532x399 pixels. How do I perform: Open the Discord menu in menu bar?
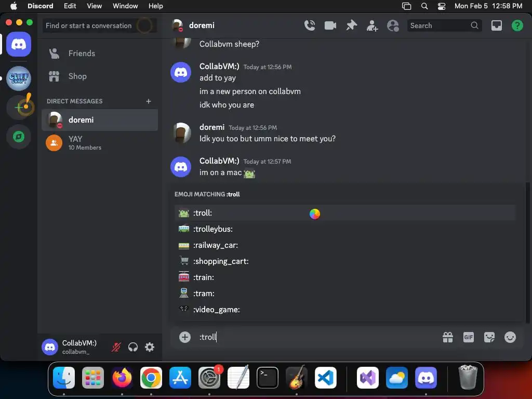40,6
